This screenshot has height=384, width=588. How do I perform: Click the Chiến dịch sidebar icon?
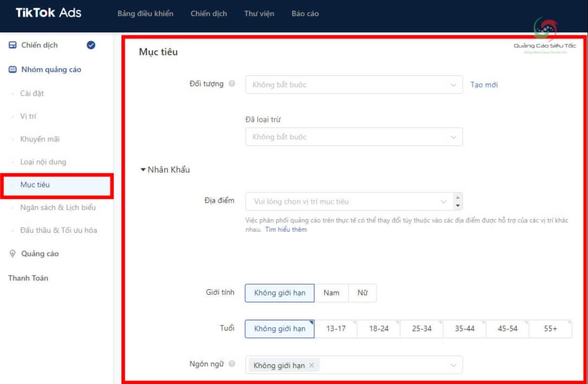pyautogui.click(x=13, y=45)
